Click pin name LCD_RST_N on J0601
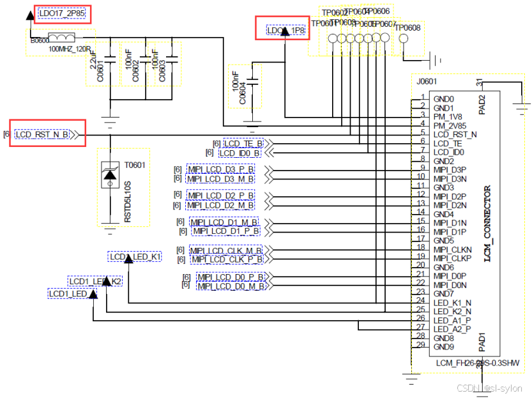532x398 pixels. point(455,135)
